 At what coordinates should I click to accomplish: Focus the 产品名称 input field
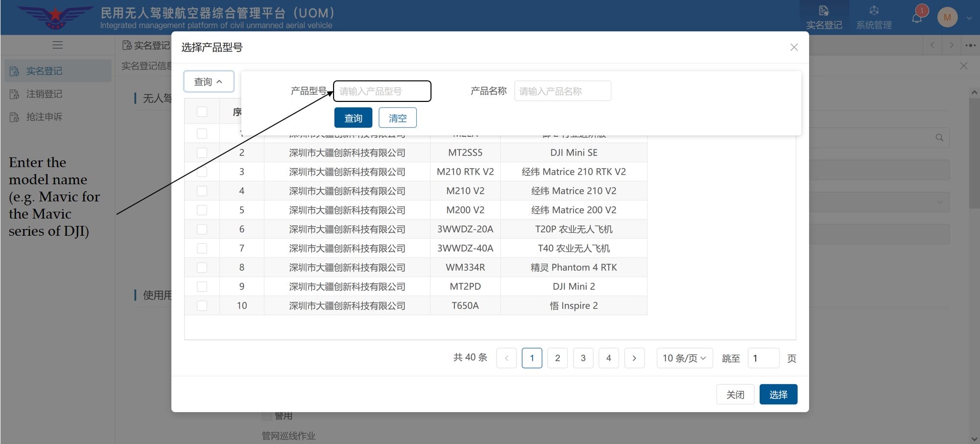tap(562, 91)
